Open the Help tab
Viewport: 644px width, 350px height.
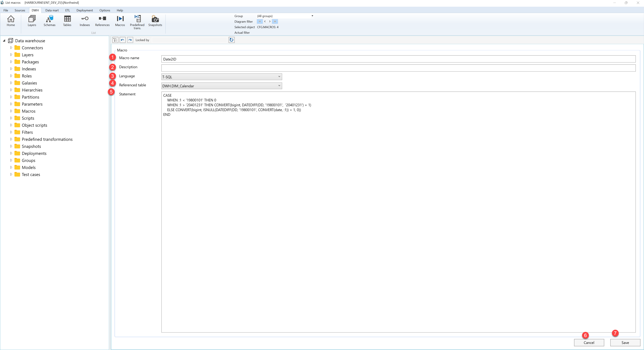click(x=120, y=10)
